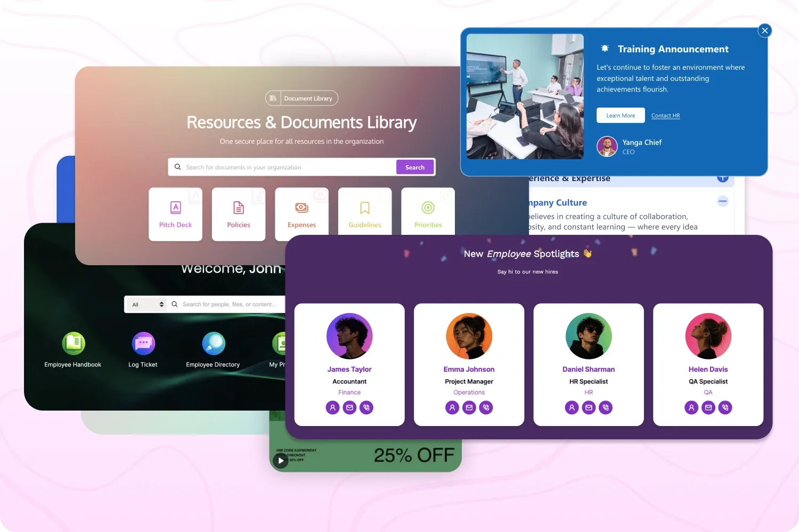
Task: Click the Training Announcement bell icon
Action: tap(605, 48)
